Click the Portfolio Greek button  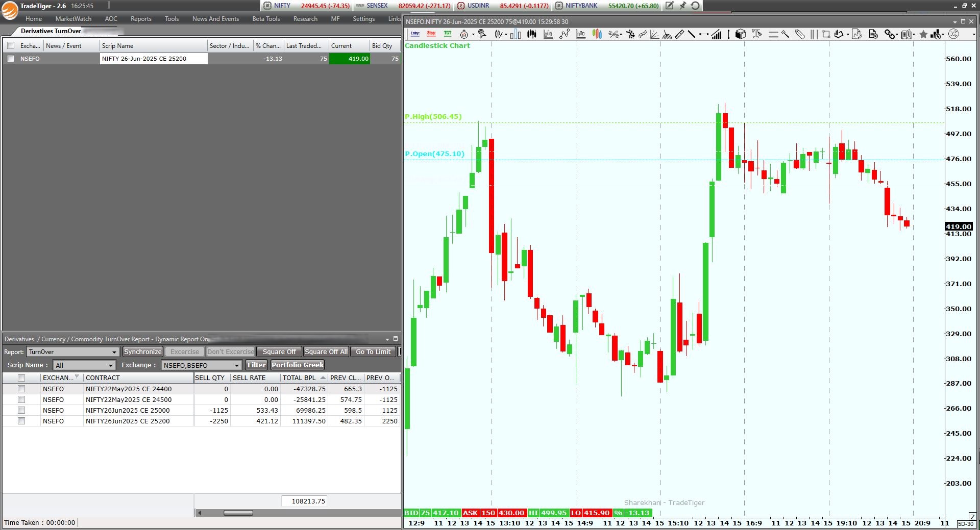coord(298,365)
